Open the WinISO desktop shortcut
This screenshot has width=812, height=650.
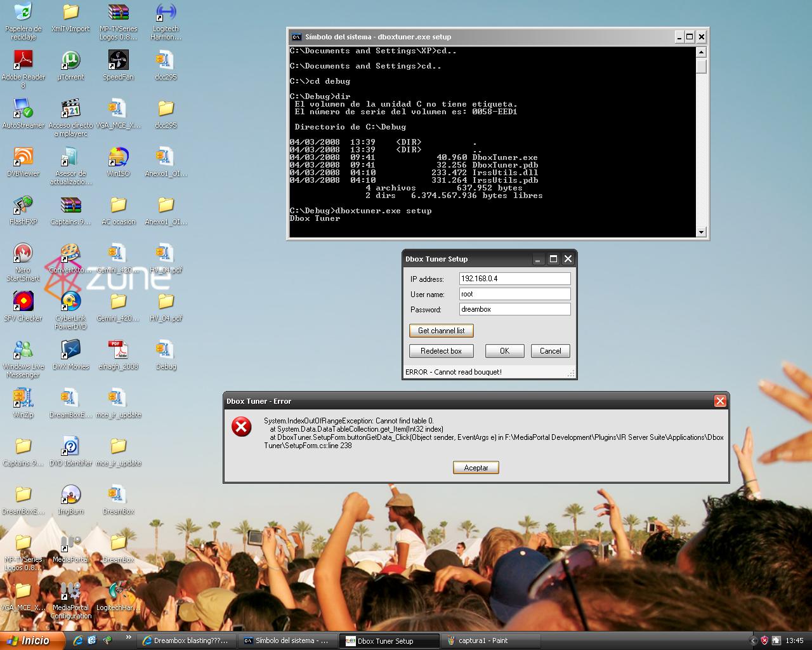pos(118,157)
